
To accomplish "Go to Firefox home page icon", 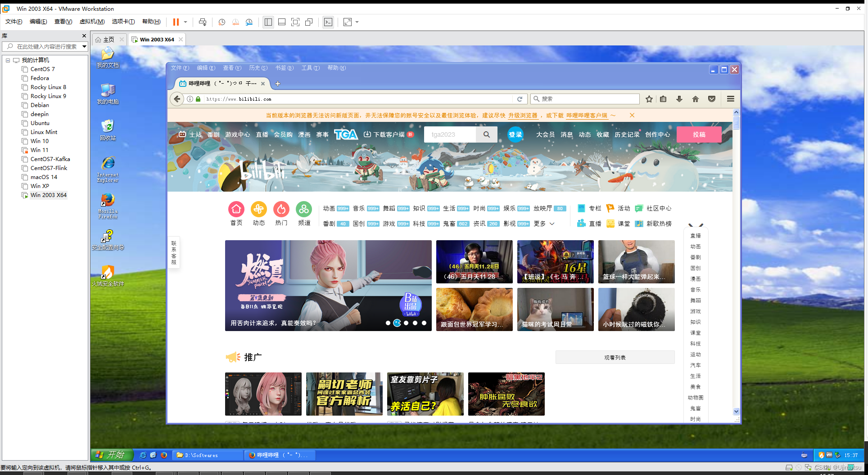I will point(695,99).
